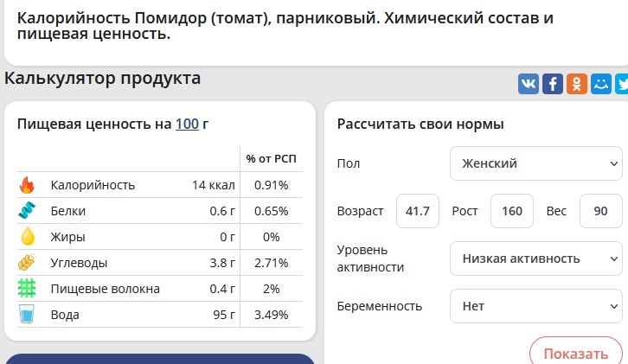
Task: Click the Калорийность row label
Action: pos(93,185)
